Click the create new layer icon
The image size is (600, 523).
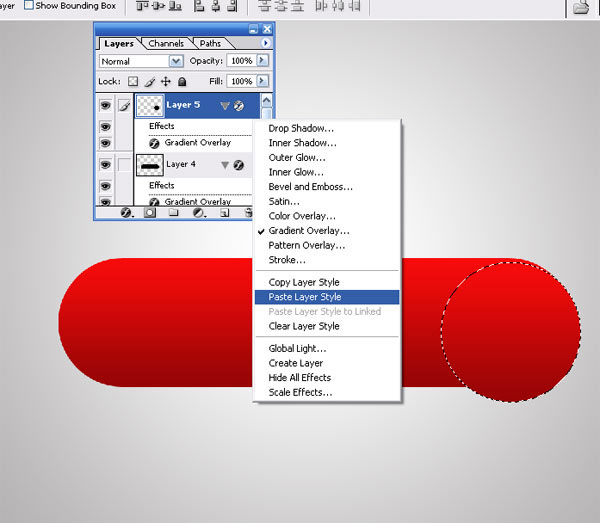[225, 213]
